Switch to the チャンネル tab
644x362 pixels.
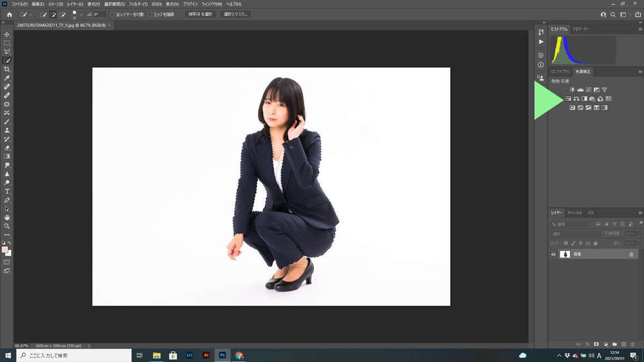pyautogui.click(x=574, y=212)
